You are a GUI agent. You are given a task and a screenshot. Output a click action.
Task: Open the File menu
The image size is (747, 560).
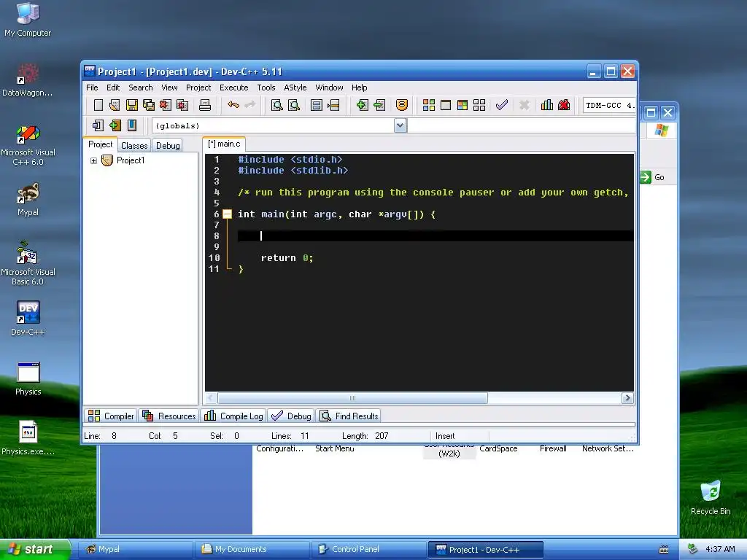point(92,87)
